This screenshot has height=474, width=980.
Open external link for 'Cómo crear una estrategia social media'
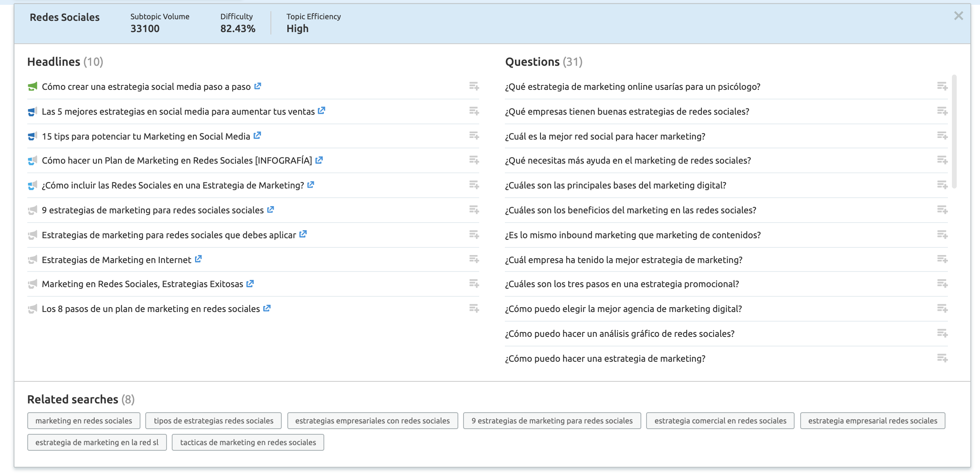(x=258, y=86)
